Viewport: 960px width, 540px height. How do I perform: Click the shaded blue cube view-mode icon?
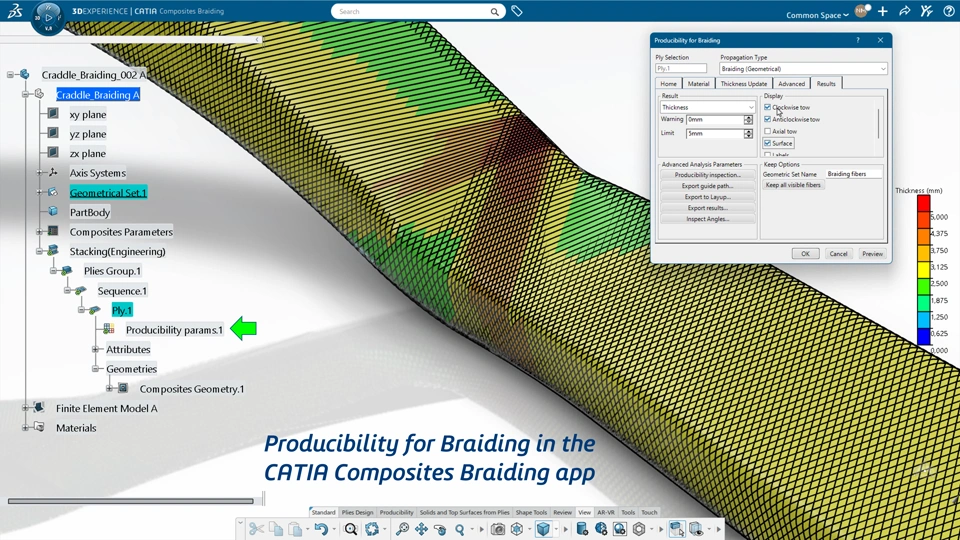point(543,528)
